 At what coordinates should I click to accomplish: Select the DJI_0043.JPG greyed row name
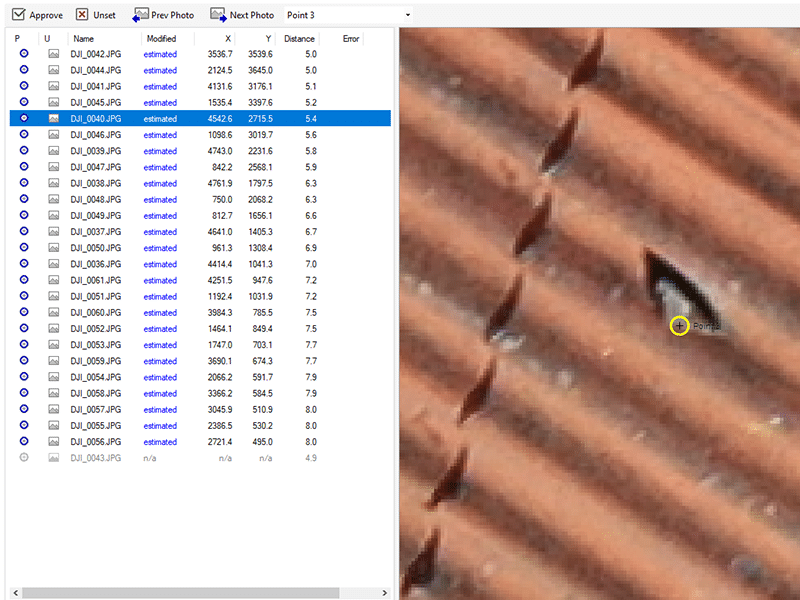96,458
